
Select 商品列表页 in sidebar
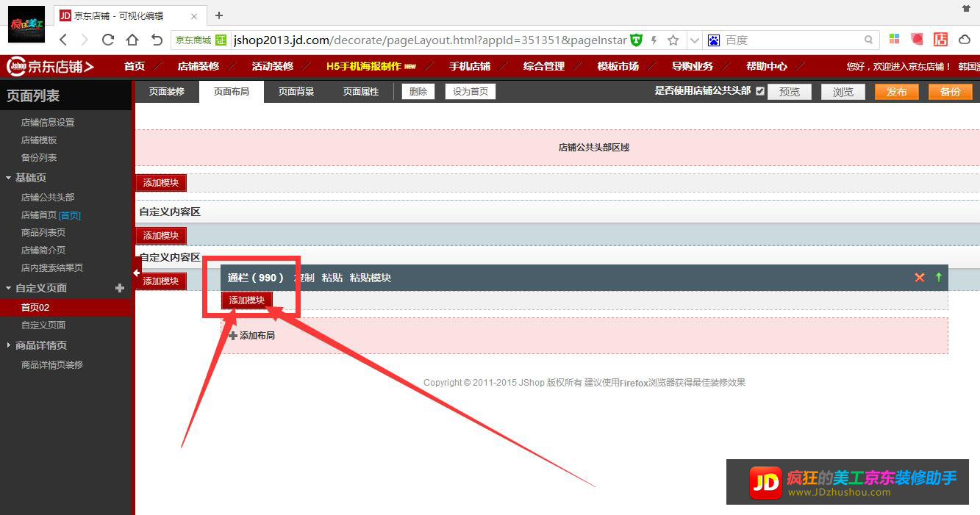pos(43,233)
